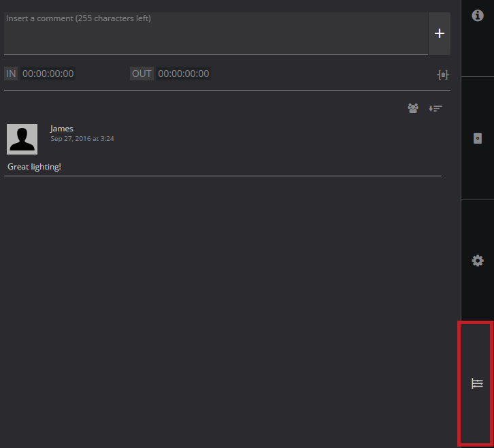Edit the IN timecode value field
This screenshot has height=448, width=494.
tap(48, 74)
